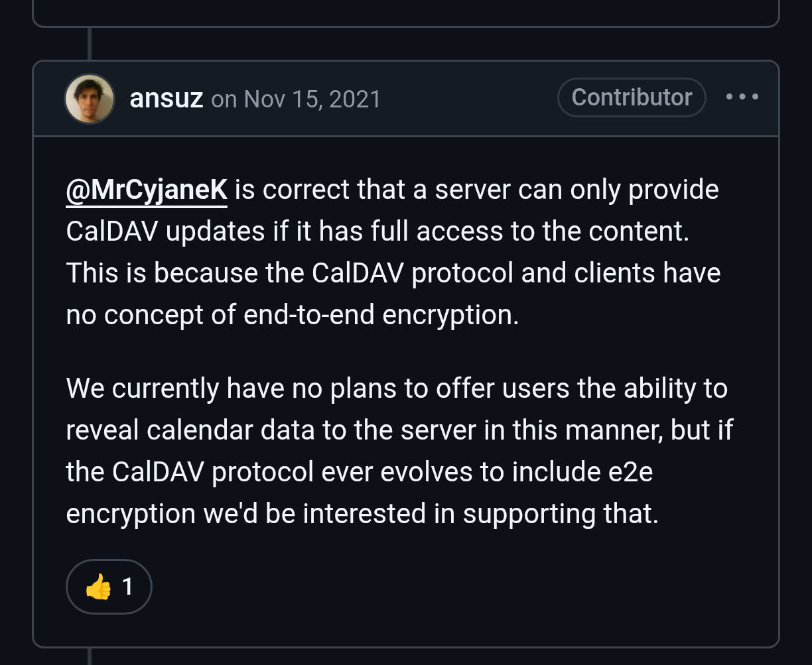
Task: Open the ansuz username profile link
Action: click(x=167, y=98)
